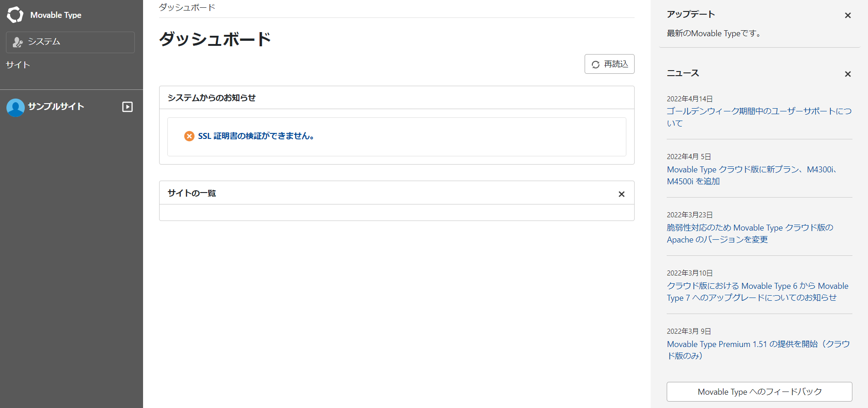The image size is (868, 408).
Task: Click the サンプルサイト avatar icon
Action: tap(16, 108)
